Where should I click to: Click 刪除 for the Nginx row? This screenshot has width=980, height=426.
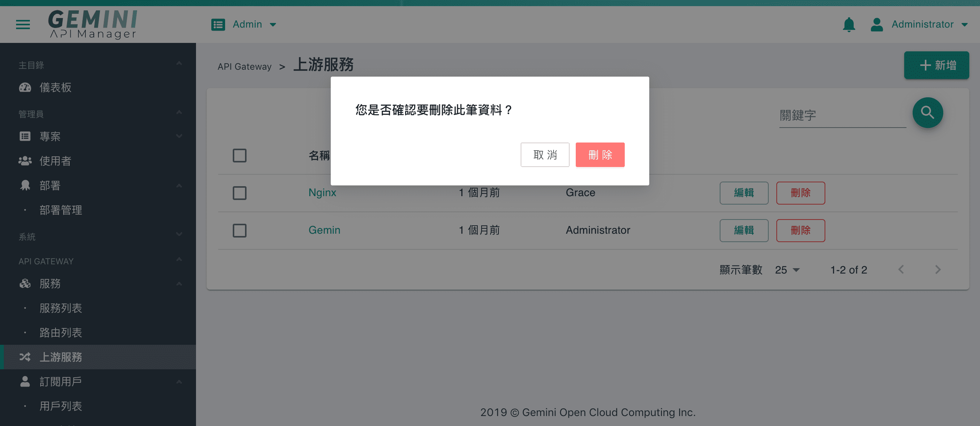click(800, 193)
